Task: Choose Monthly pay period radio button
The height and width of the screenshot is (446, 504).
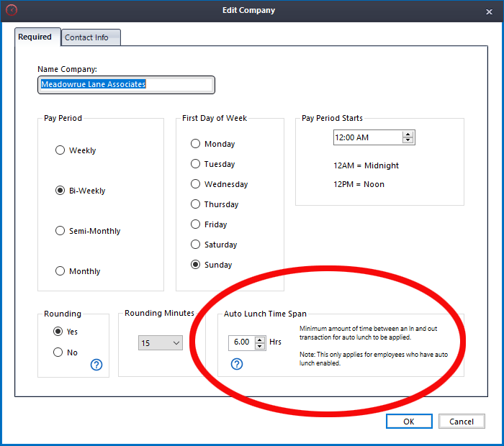Action: [60, 271]
